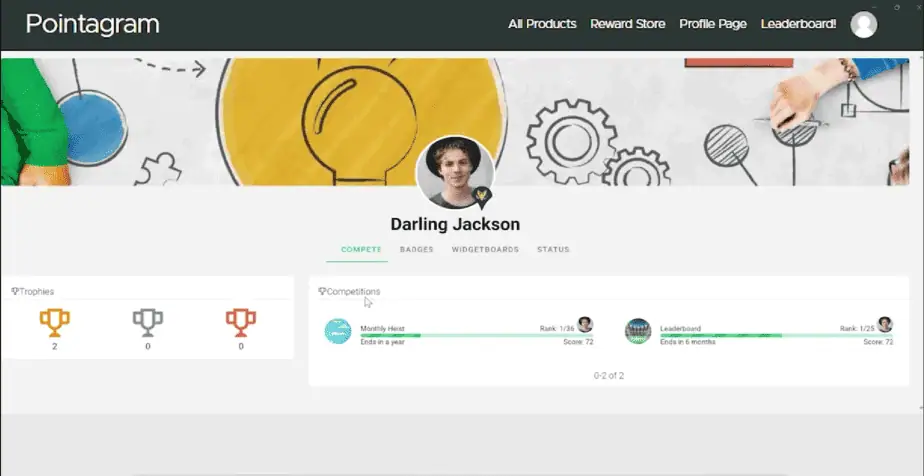The image size is (924, 476).
Task: Click the '0-2 of 2' pagination text
Action: 609,375
